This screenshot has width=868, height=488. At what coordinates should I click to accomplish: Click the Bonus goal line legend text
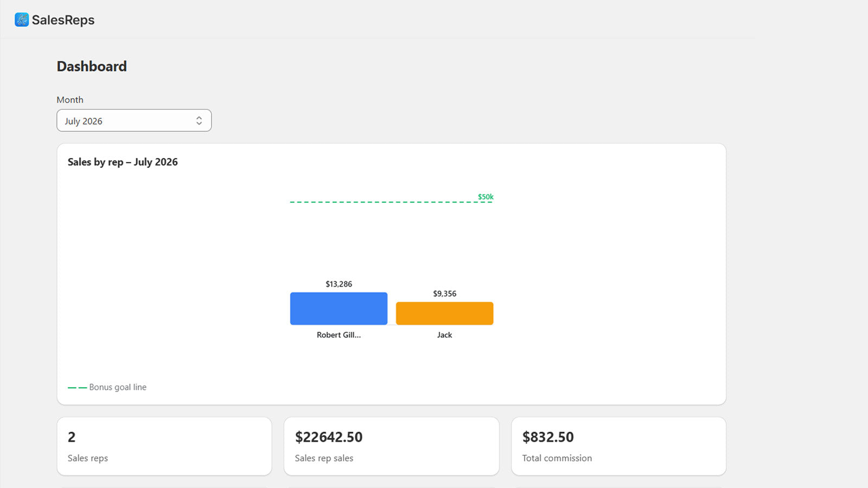click(118, 387)
